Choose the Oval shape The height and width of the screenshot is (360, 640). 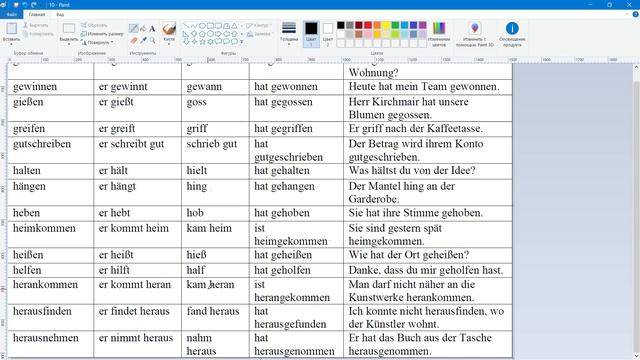[x=202, y=26]
